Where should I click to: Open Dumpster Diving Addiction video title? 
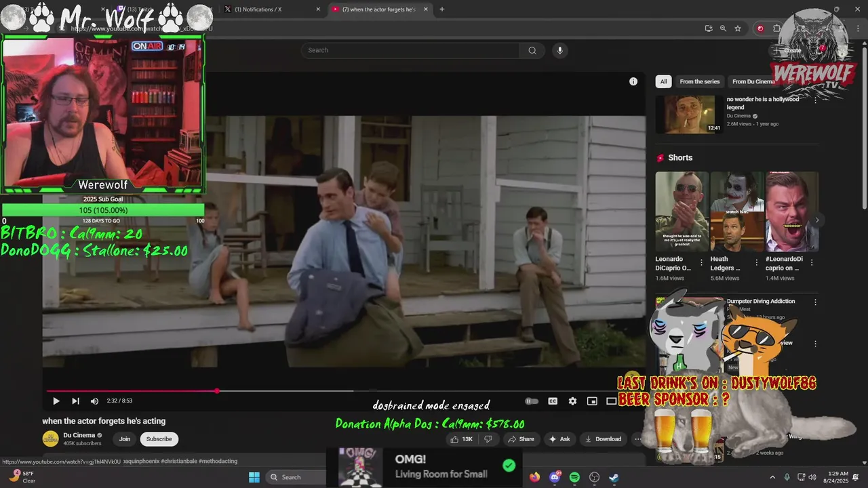point(761,301)
